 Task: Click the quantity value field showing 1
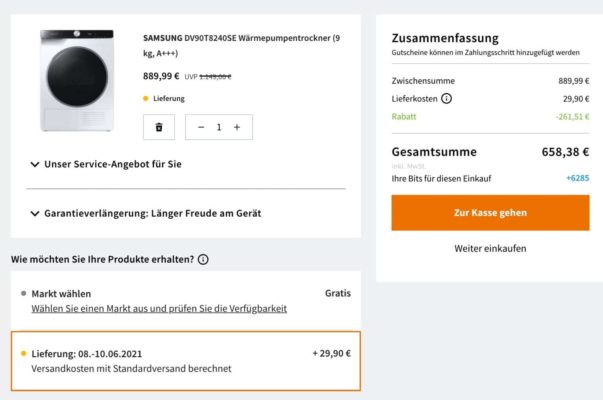coord(219,127)
